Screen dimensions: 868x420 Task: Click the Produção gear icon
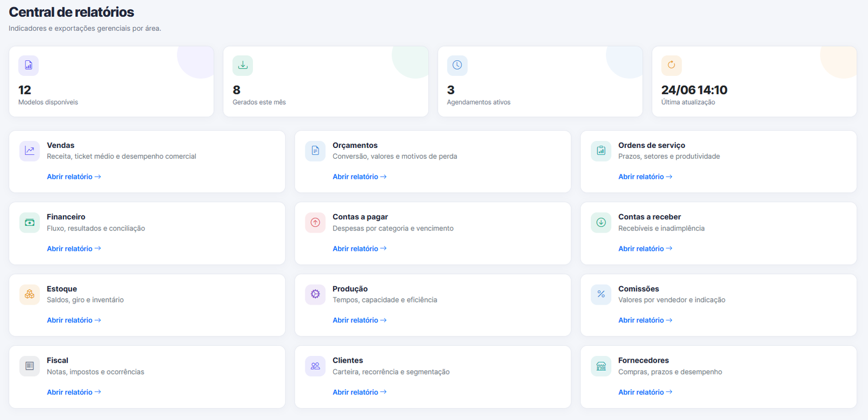315,294
